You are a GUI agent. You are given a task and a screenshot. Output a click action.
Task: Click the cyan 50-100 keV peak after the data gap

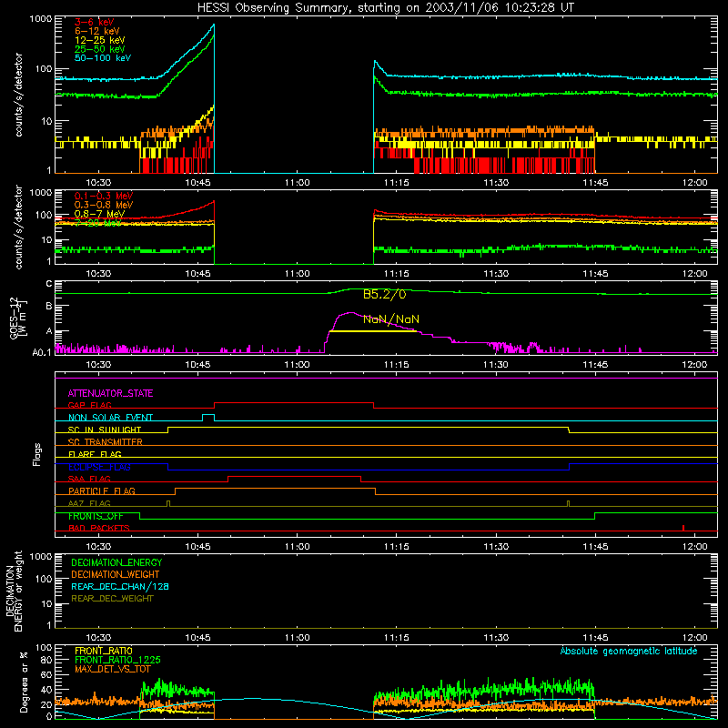[375, 62]
